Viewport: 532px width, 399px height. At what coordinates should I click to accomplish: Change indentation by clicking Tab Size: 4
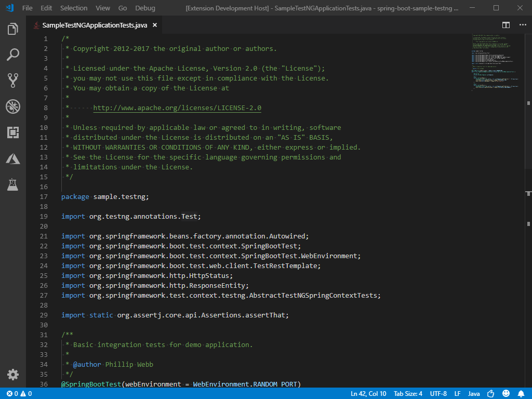point(407,393)
